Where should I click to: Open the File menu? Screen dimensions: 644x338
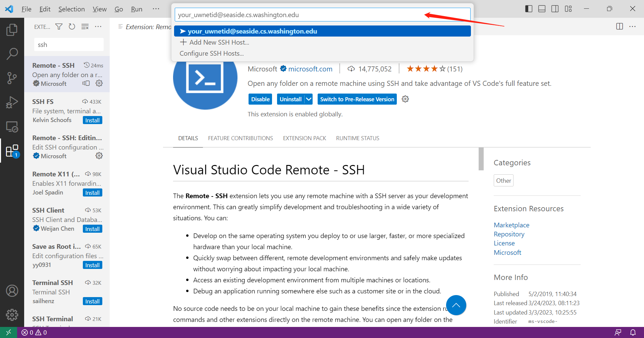(x=26, y=9)
